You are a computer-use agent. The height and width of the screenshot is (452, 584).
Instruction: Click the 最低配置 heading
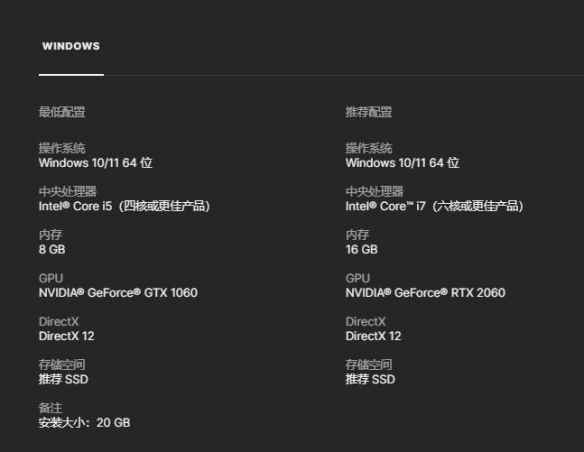click(x=62, y=112)
